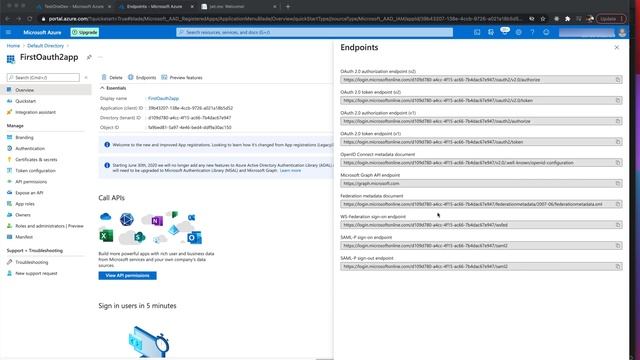640x360 pixels.
Task: Click the Delete toolbar command
Action: coord(112,78)
